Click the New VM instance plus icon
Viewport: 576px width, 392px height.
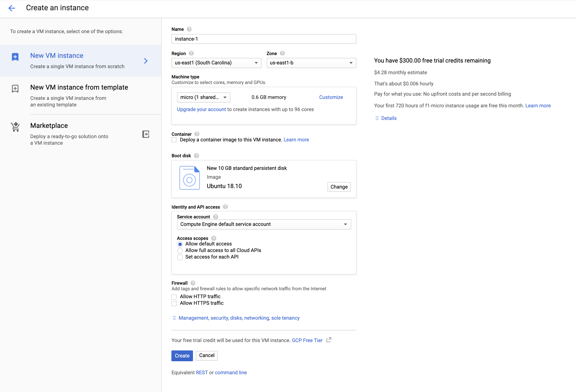[x=15, y=57]
